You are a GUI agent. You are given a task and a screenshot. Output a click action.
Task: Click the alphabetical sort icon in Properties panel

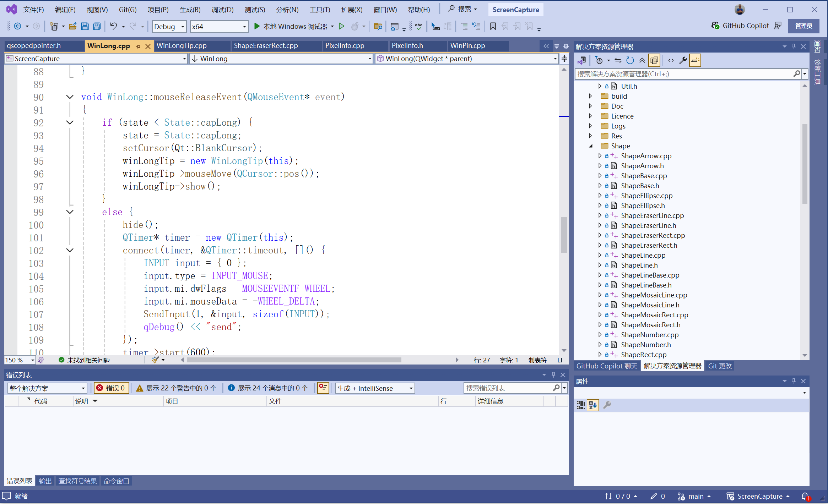[592, 405]
